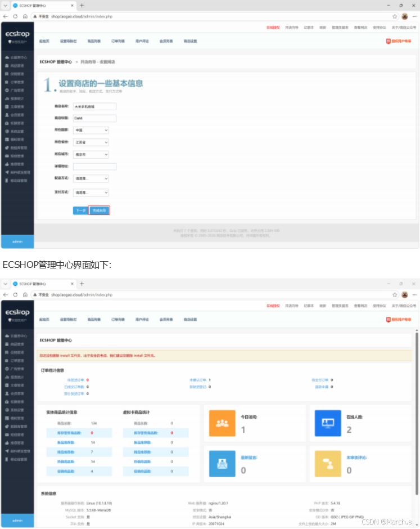Click the yellow 未审核评论 comments icon
The width and height of the screenshot is (420, 529).
pos(328,464)
